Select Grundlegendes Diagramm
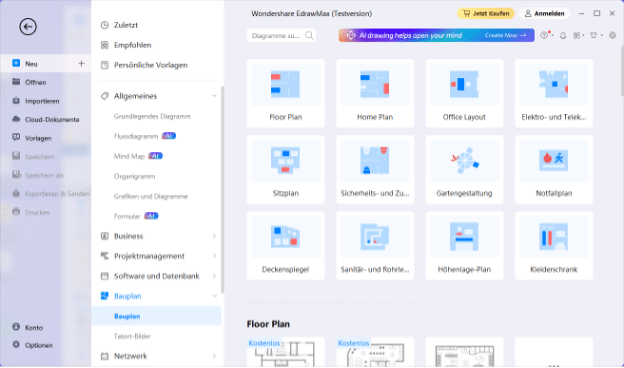Screen dimensions: 624x368 pos(152,116)
